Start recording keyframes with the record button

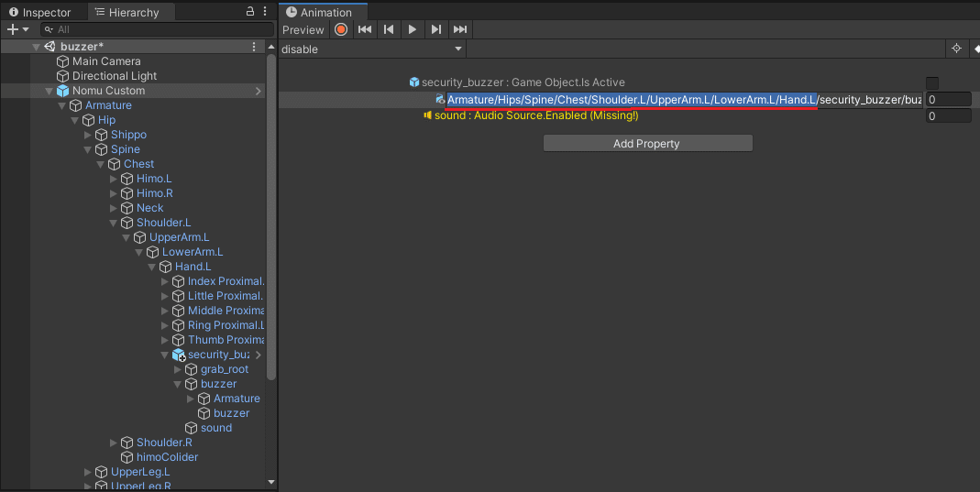click(341, 29)
